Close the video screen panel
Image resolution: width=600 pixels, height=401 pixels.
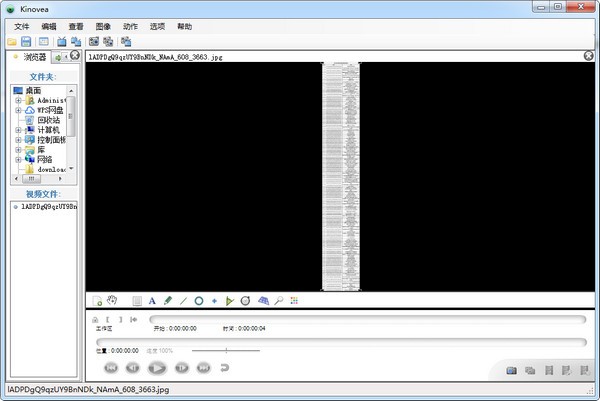(x=589, y=56)
